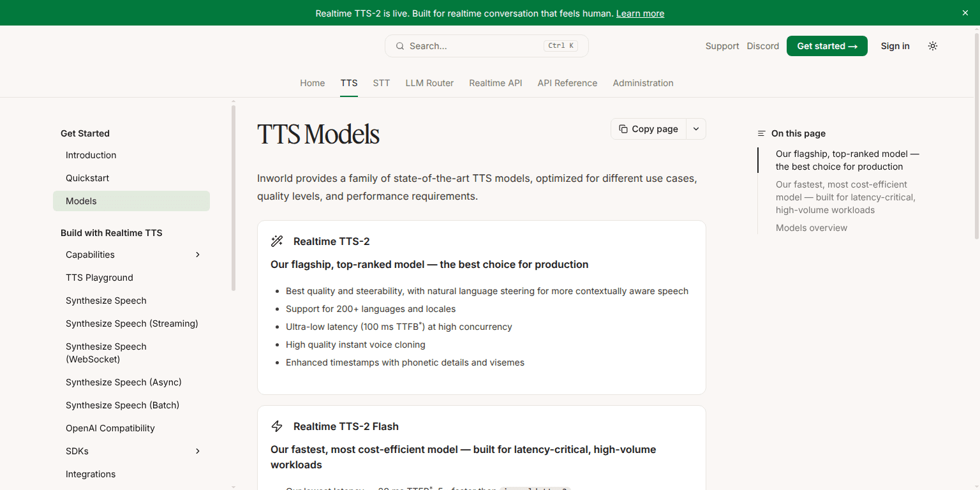Viewport: 980px width, 490px height.
Task: Open the plain Synthesize Speech sidebar item
Action: 131,301
